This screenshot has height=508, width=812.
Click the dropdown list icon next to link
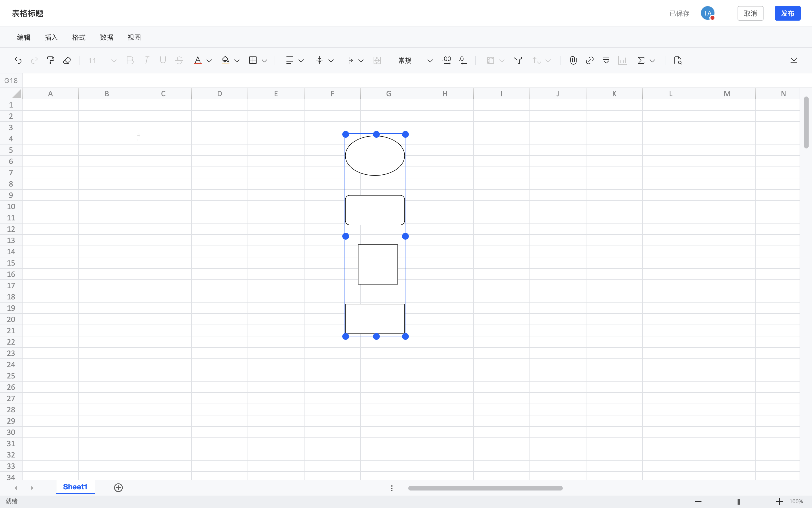[x=606, y=60]
